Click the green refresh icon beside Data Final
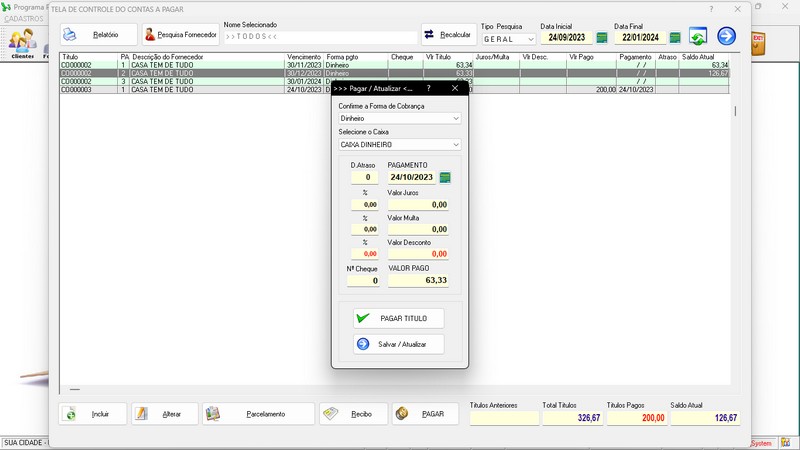The height and width of the screenshot is (450, 800). [x=697, y=37]
